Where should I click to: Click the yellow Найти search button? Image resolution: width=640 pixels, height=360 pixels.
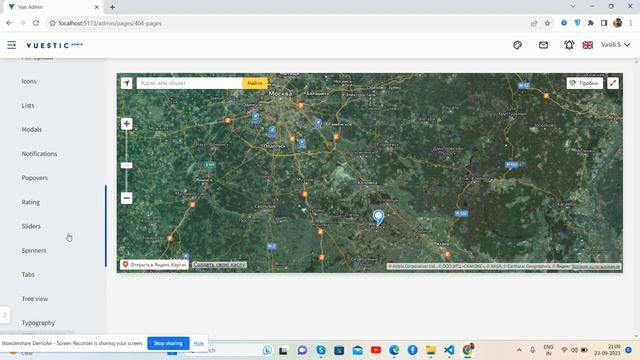(x=255, y=83)
